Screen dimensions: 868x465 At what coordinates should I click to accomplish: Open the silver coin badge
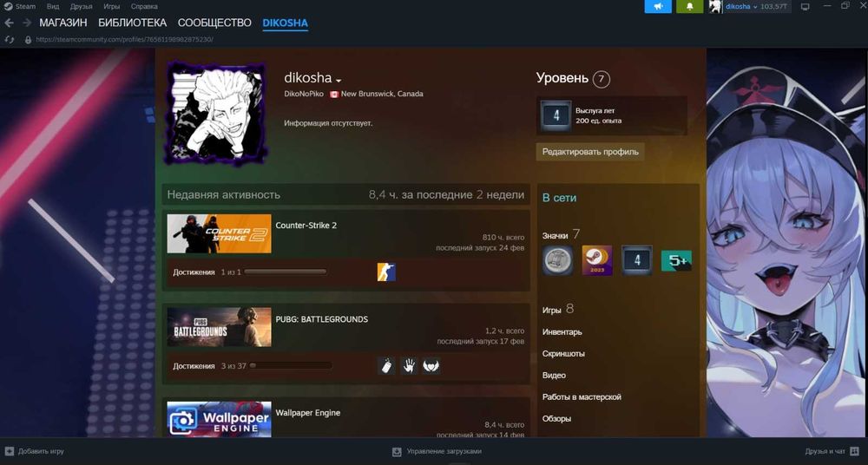click(557, 260)
